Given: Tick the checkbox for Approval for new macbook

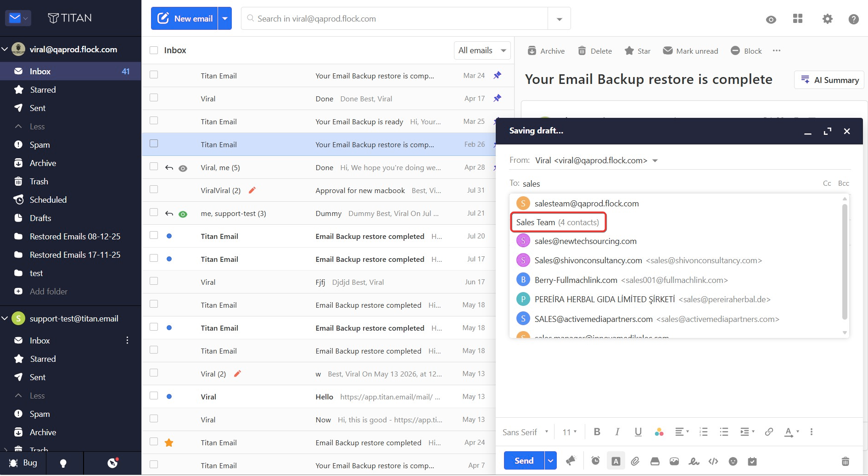Looking at the screenshot, I should click(x=154, y=189).
